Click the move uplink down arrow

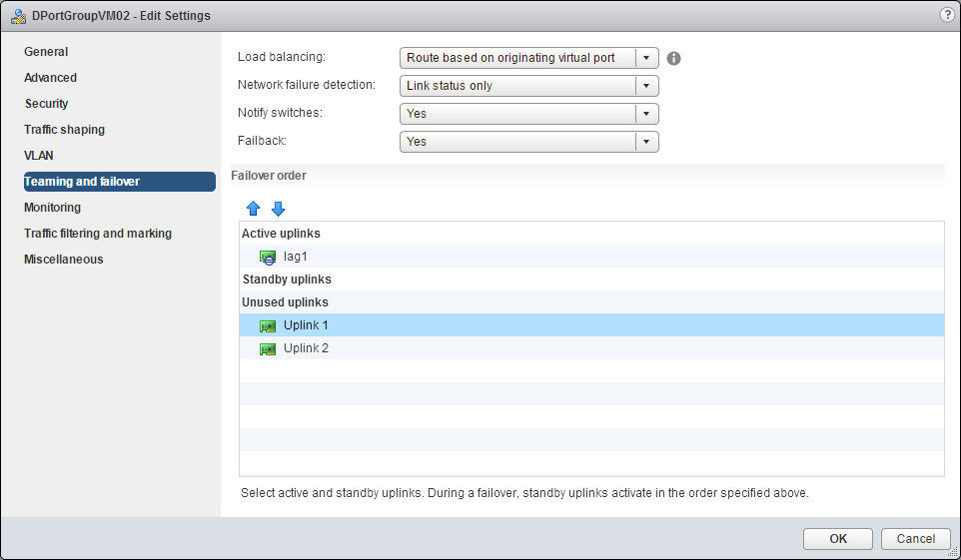[278, 209]
